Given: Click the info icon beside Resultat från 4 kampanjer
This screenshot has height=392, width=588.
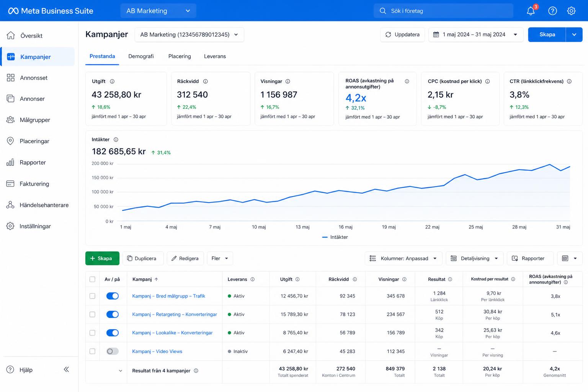Looking at the screenshot, I should [196, 371].
